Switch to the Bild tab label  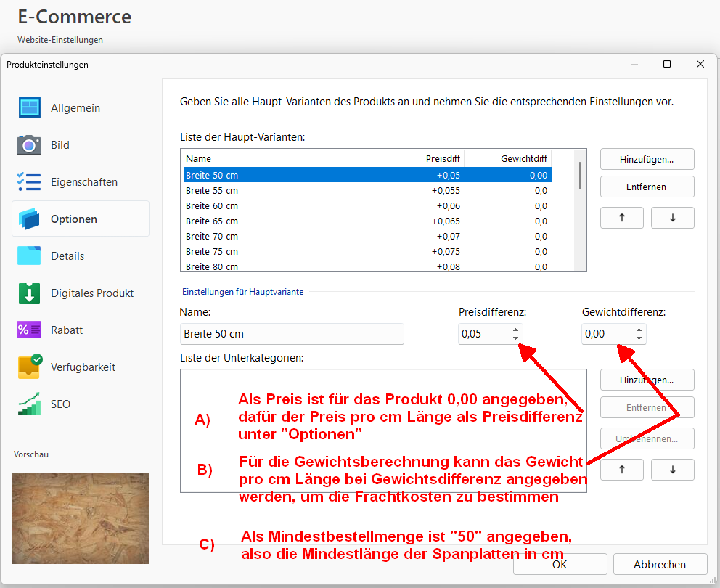coord(60,144)
